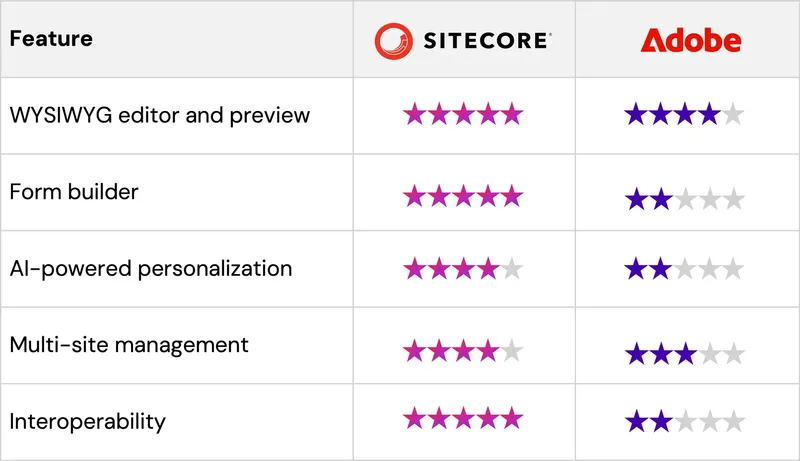Click Sitecore's star rating for WYSIWYG editor

(463, 114)
